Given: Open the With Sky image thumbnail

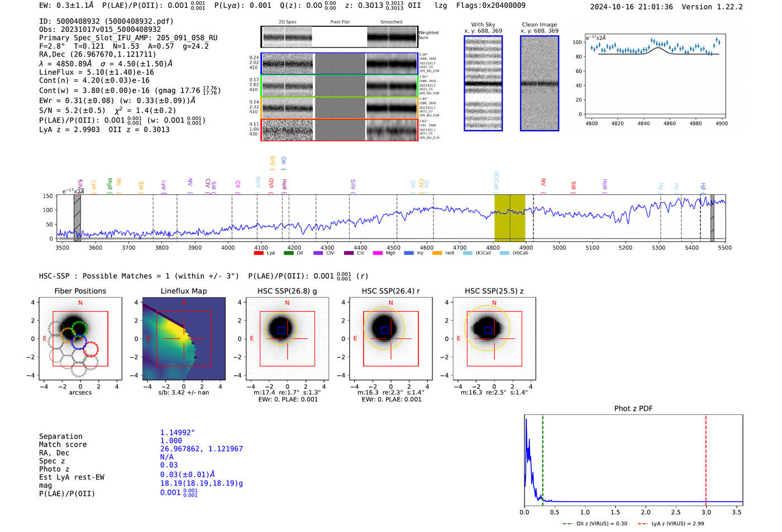Looking at the screenshot, I should pos(483,83).
